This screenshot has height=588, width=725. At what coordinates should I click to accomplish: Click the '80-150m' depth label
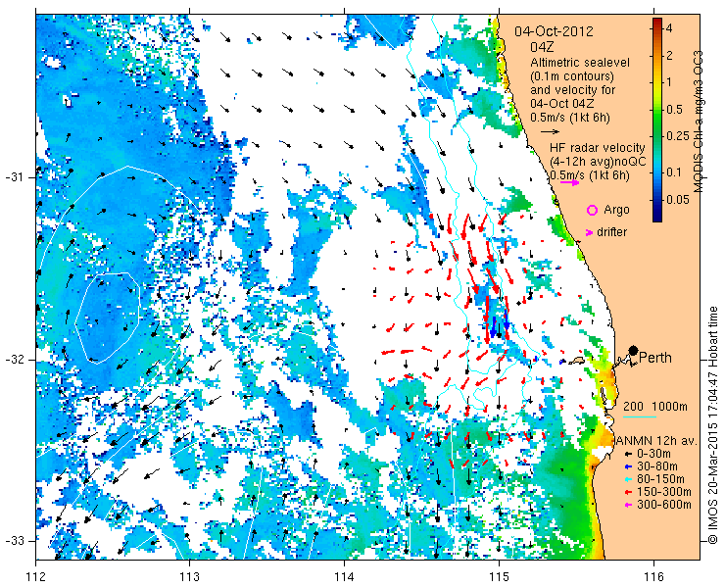(x=660, y=479)
